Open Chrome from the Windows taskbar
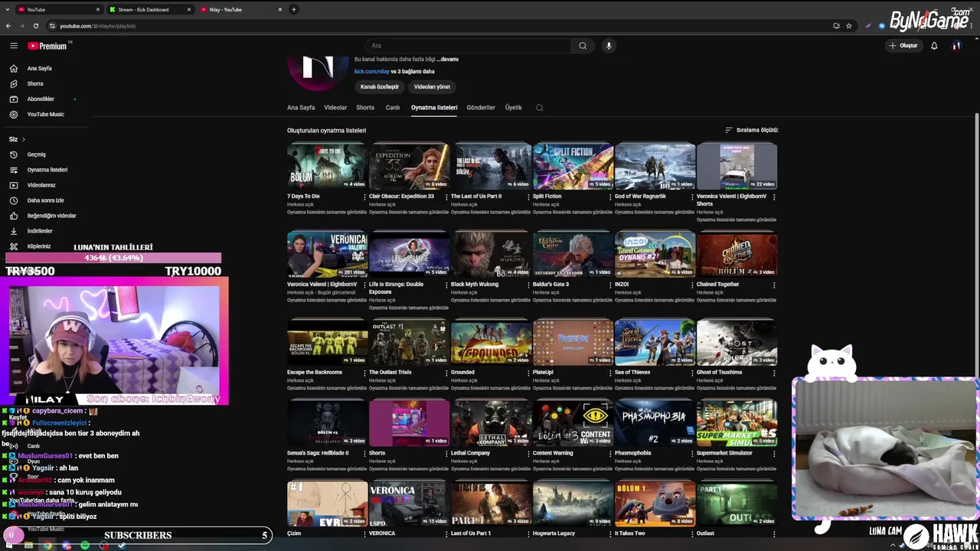This screenshot has height=551, width=980. click(x=47, y=545)
